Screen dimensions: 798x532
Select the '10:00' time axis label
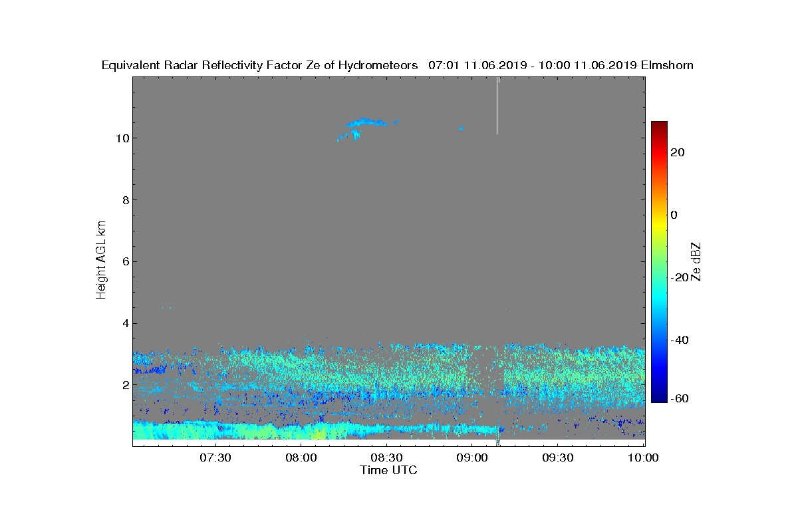point(643,458)
